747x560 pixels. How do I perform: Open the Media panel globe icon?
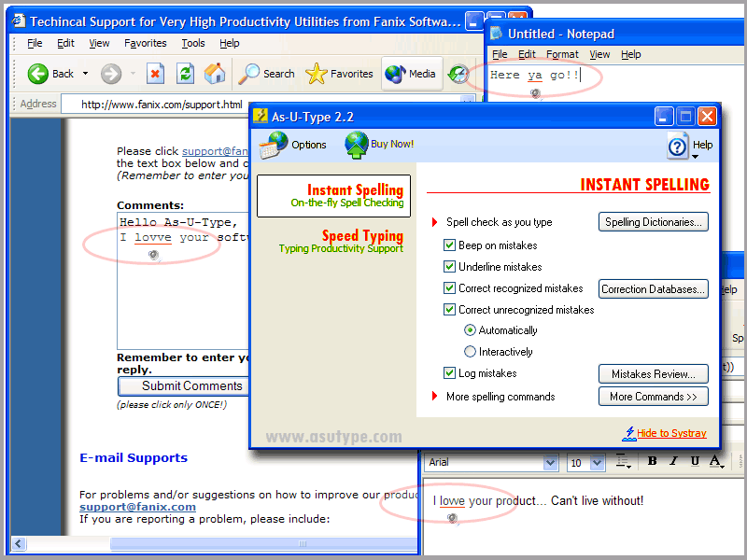(395, 74)
